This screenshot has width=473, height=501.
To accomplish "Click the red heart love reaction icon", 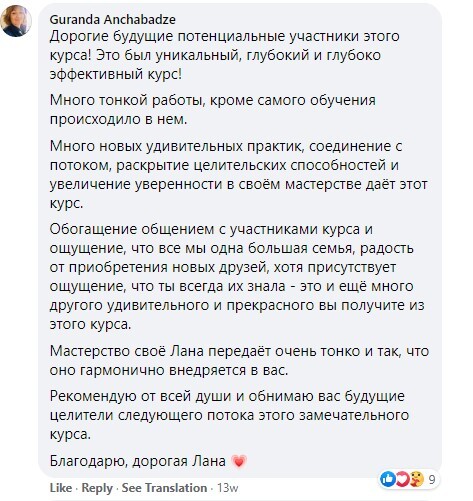I will (402, 480).
